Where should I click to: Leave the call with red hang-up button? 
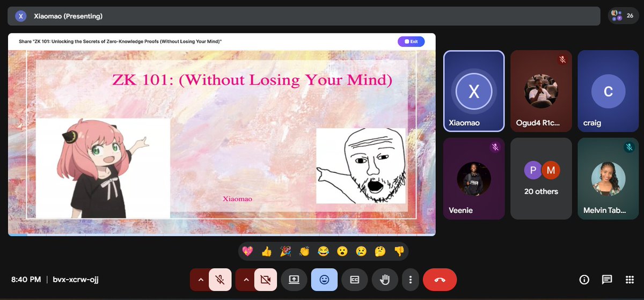coord(440,279)
